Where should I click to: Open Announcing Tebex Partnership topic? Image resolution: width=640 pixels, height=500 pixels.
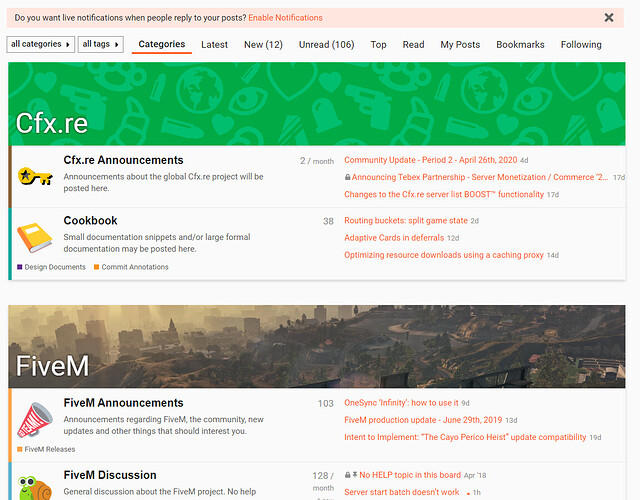[480, 177]
